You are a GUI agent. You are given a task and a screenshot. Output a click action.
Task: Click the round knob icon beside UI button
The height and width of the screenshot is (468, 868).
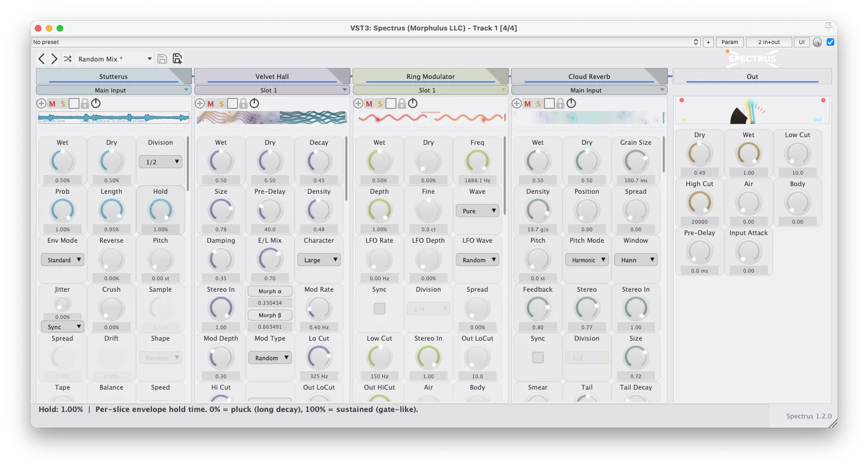tap(817, 42)
